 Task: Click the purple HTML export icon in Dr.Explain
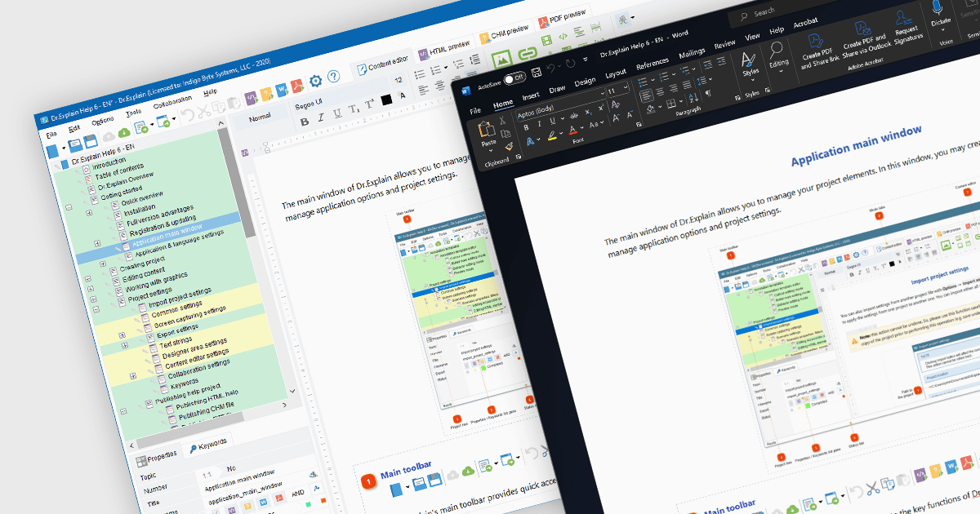pos(251,98)
